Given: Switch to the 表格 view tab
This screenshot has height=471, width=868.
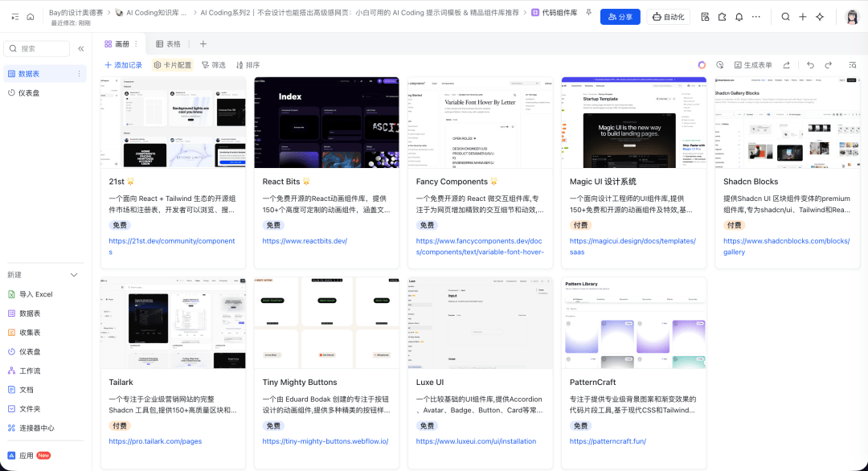Looking at the screenshot, I should [168, 44].
